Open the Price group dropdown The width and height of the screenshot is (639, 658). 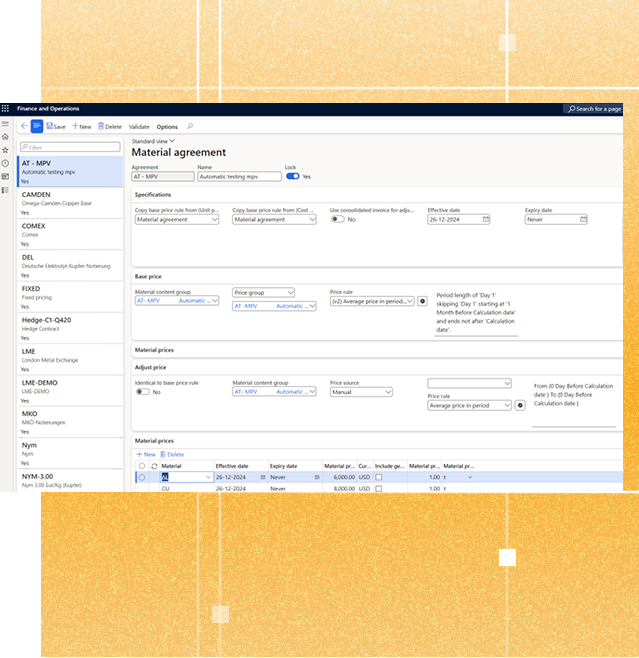(x=263, y=292)
